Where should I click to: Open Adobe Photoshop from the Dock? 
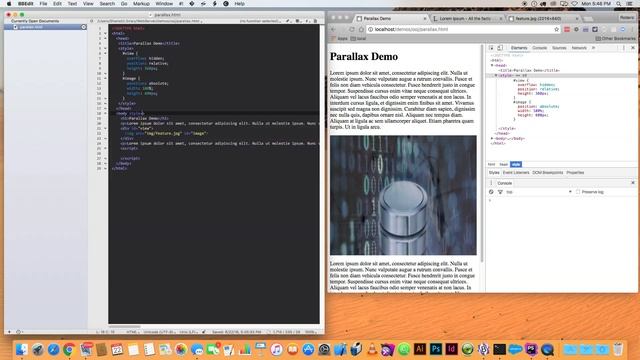coord(436,349)
